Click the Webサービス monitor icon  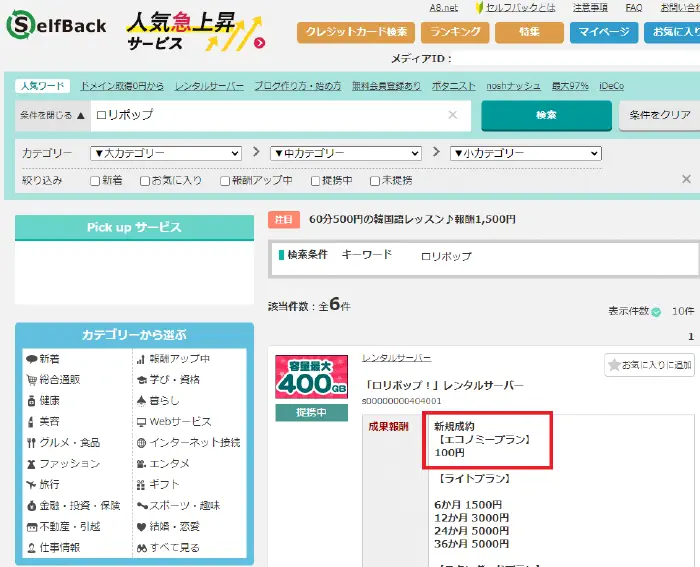tap(142, 422)
